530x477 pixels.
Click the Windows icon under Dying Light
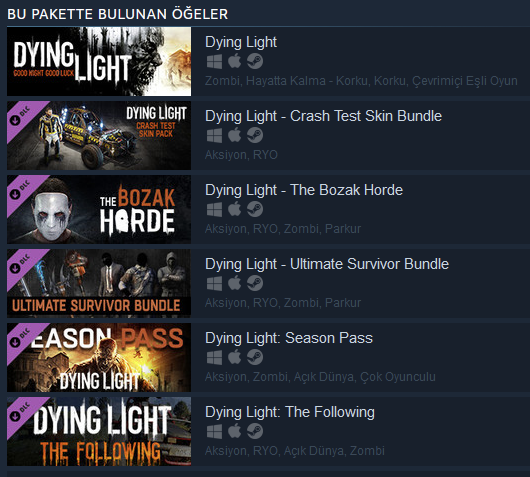[x=214, y=62]
